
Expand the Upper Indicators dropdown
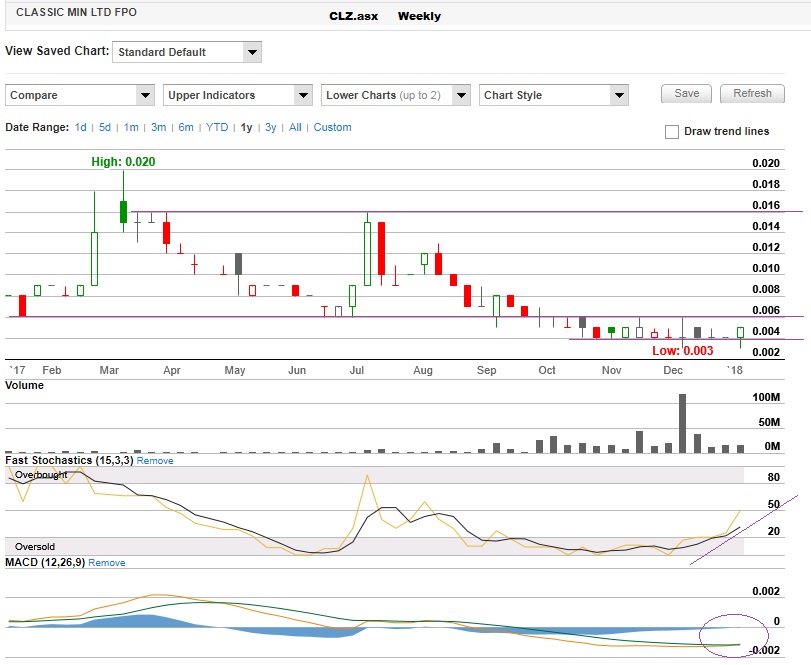coord(237,95)
